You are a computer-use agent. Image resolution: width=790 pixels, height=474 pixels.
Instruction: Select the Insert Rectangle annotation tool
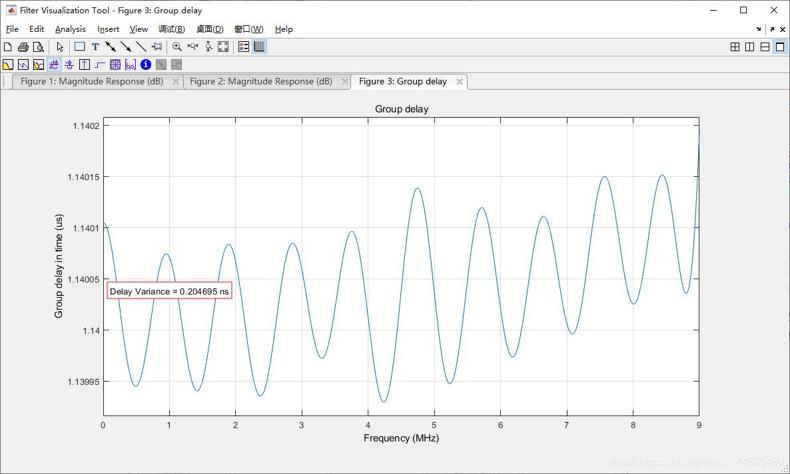(79, 47)
